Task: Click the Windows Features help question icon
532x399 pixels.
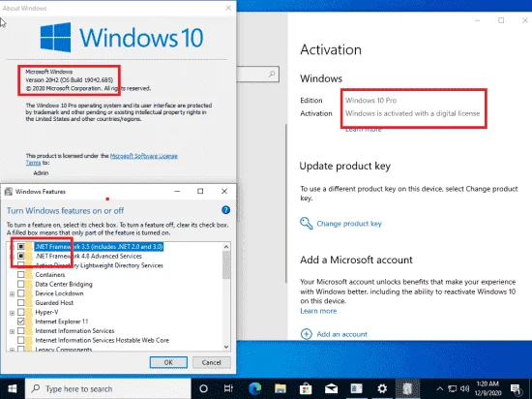Action: point(225,210)
